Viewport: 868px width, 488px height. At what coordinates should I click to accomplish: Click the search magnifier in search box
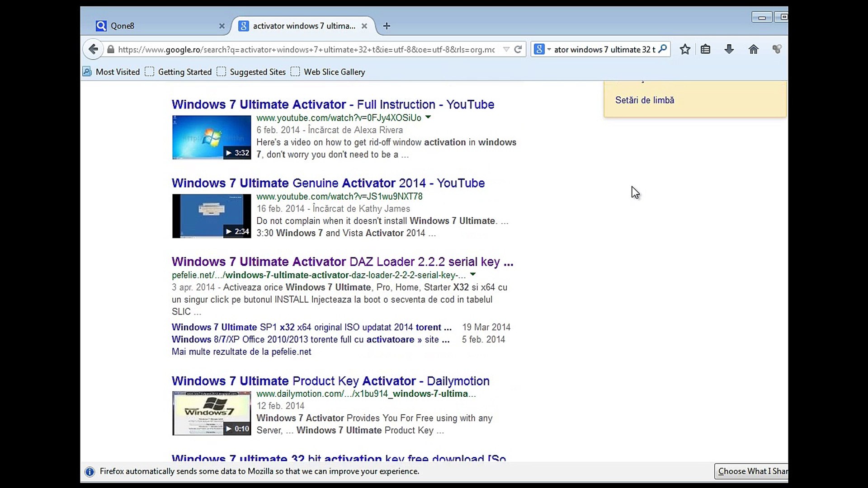663,49
